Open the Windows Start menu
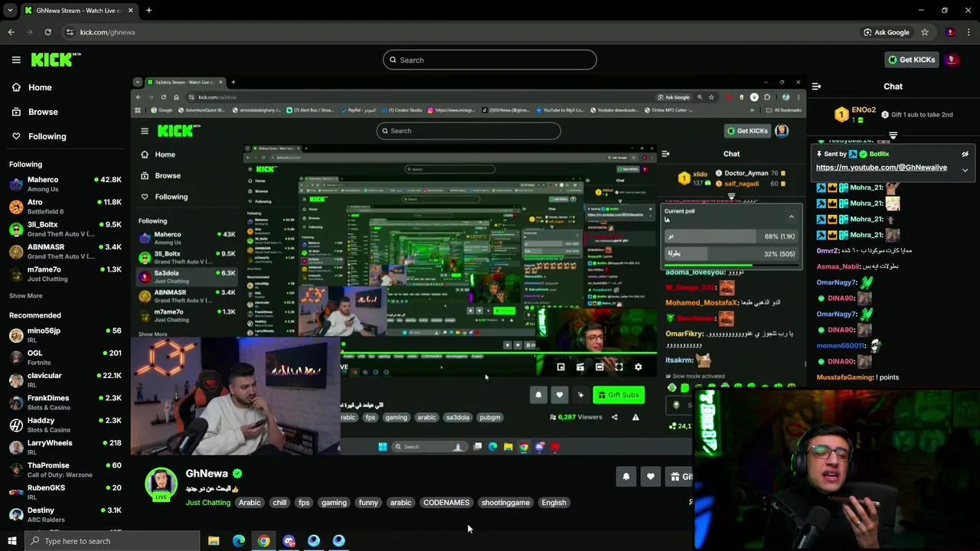980x551 pixels. click(11, 541)
